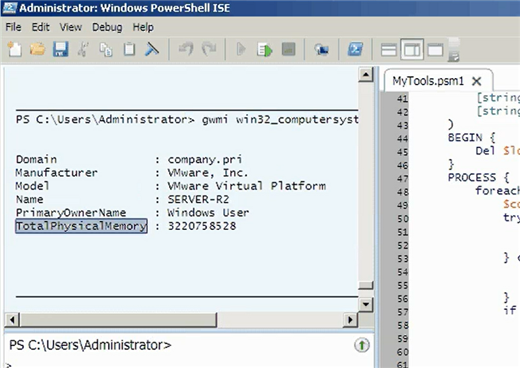Click line number 50 in gutter
520x368 pixels.
tap(402, 219)
